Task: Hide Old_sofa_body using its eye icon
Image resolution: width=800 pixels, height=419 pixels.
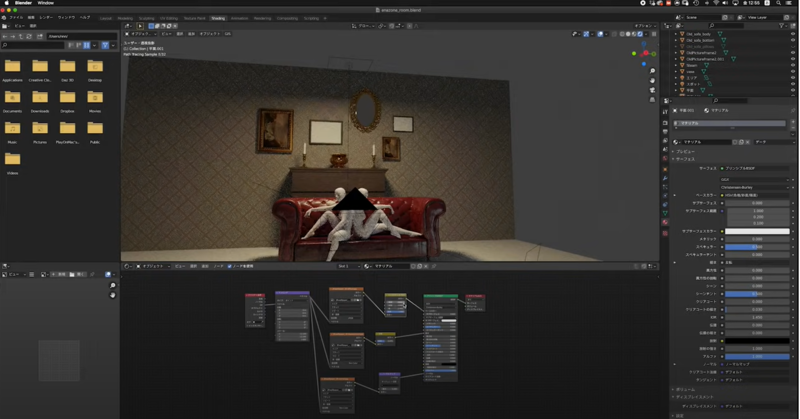Action: click(x=794, y=34)
